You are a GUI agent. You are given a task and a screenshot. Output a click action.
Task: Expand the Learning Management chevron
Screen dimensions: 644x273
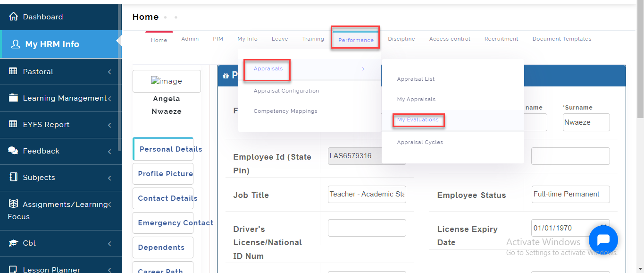[x=109, y=98]
